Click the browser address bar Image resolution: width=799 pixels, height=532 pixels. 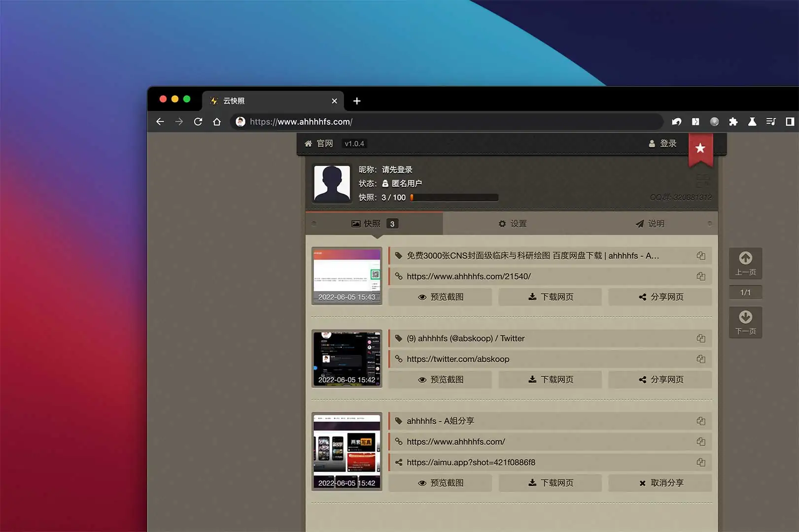pos(444,122)
